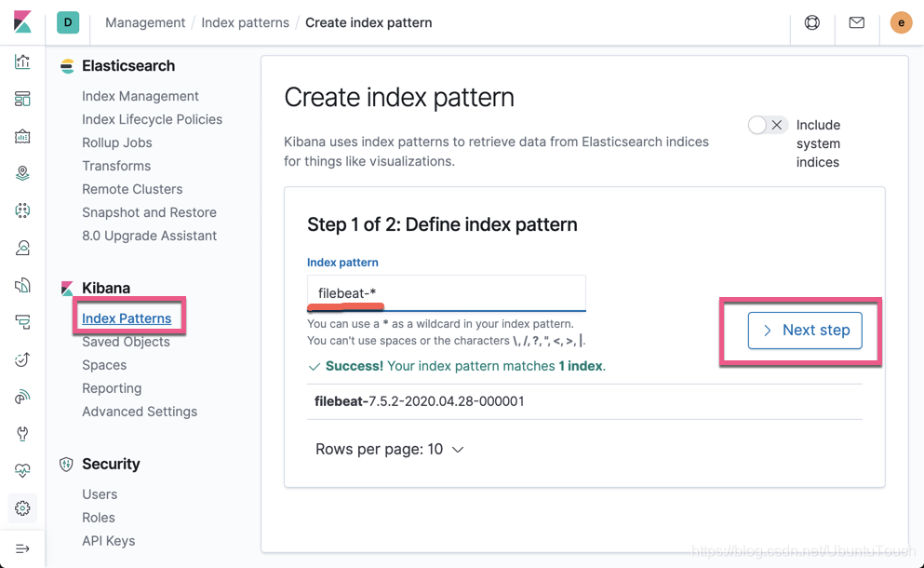Expand the side navigation with bottom arrow icon
The height and width of the screenshot is (568, 924).
tap(22, 549)
